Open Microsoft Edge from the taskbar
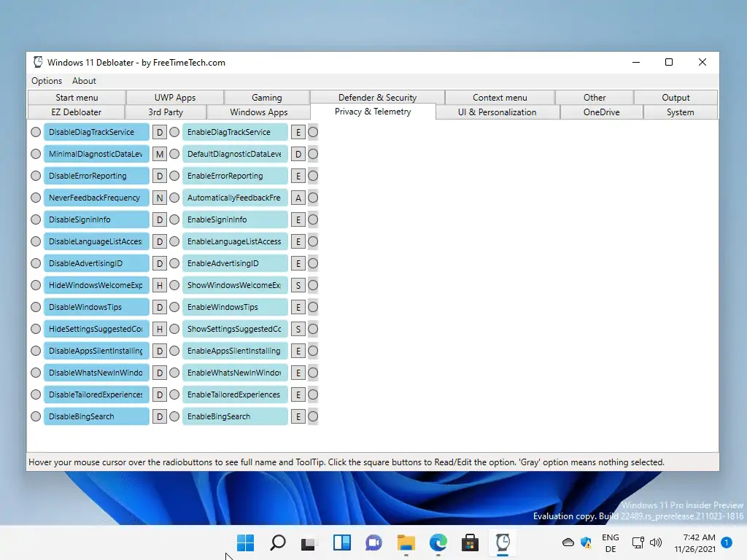The width and height of the screenshot is (747, 560). (438, 542)
